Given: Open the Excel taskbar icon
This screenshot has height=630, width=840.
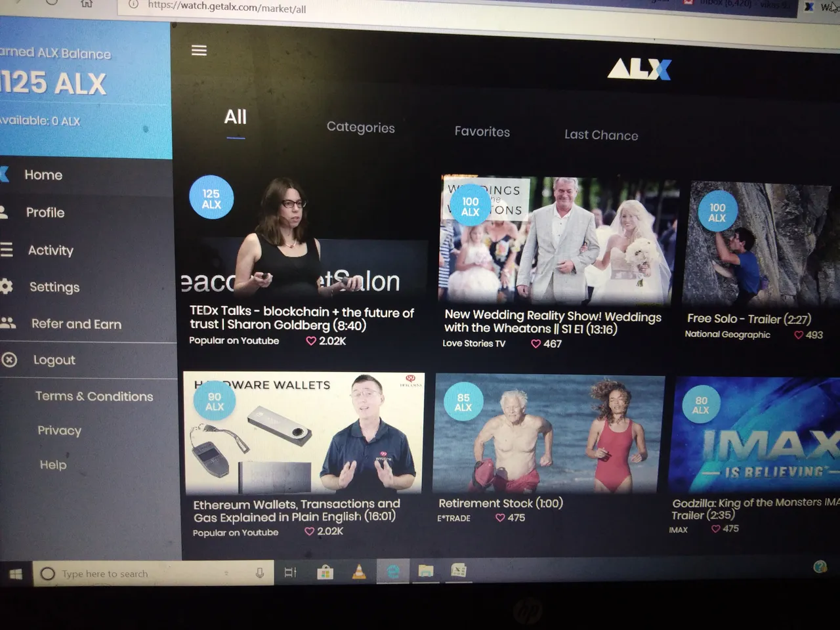Looking at the screenshot, I should pyautogui.click(x=459, y=571).
